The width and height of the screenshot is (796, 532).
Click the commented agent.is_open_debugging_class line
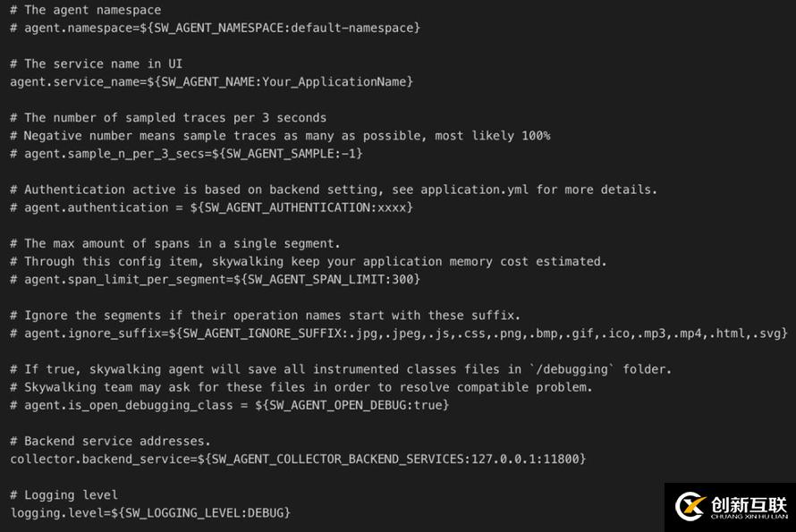[x=229, y=405]
